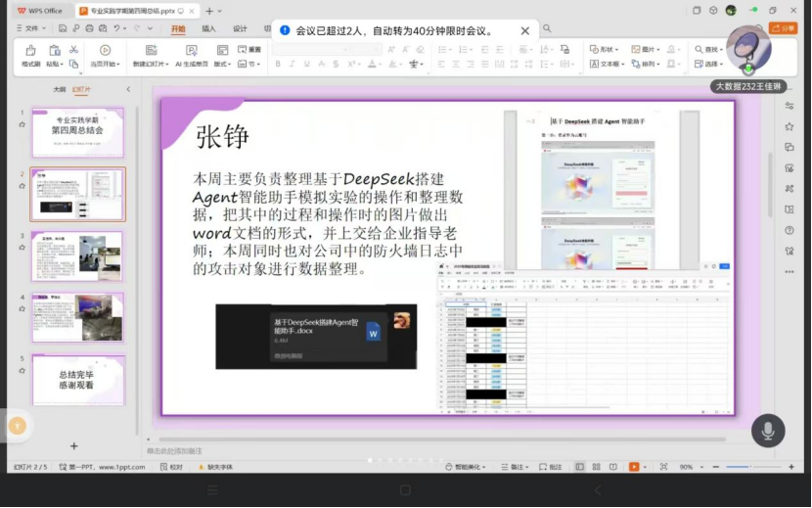Image resolution: width=812 pixels, height=508 pixels.
Task: Switch to slide sorter view in status bar
Action: click(595, 467)
